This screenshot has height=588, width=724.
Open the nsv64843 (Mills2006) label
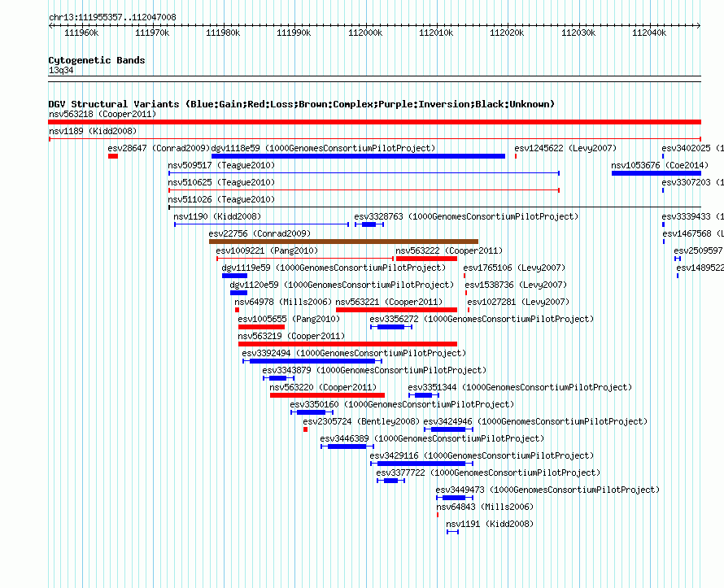[x=485, y=507]
